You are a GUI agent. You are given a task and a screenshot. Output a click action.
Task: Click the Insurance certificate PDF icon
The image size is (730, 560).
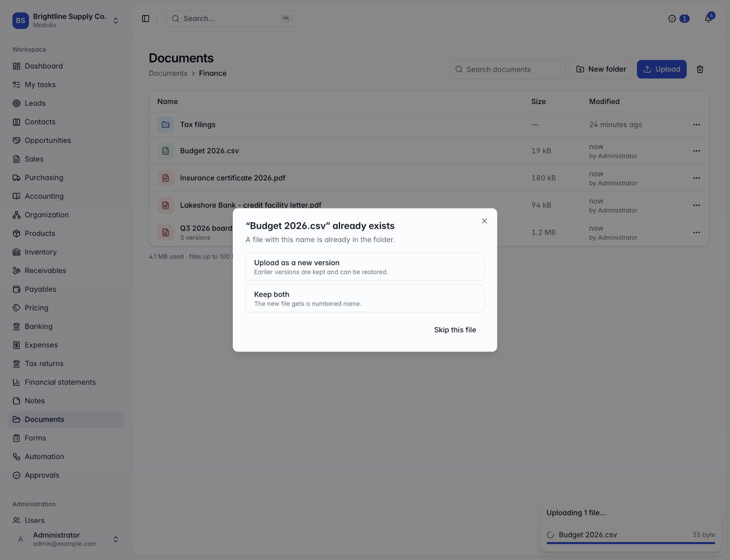coord(165,178)
